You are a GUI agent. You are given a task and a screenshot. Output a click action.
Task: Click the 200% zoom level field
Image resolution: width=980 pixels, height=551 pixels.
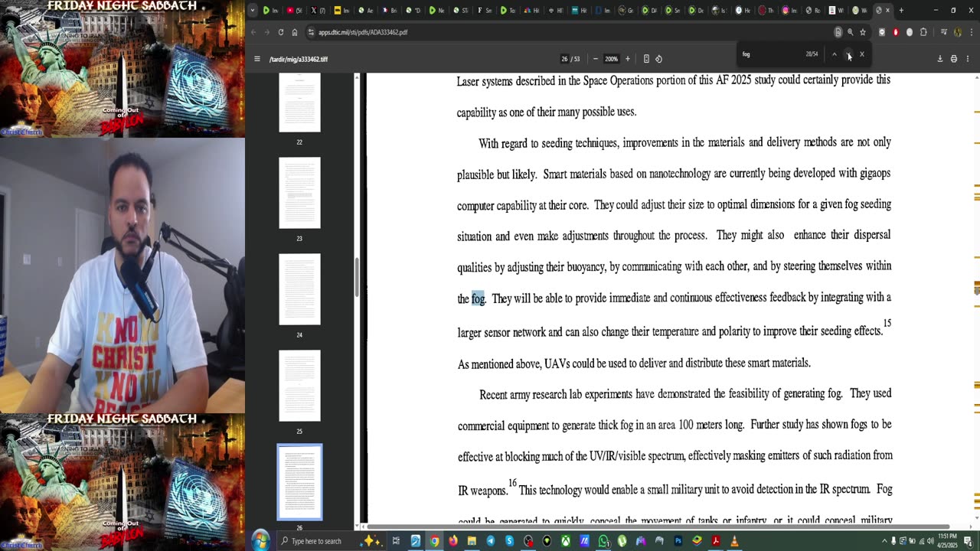(x=611, y=59)
